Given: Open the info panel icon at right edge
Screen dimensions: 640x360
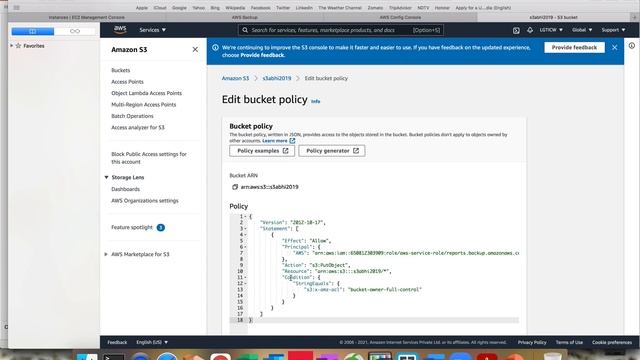Looking at the screenshot, I should coord(631,46).
